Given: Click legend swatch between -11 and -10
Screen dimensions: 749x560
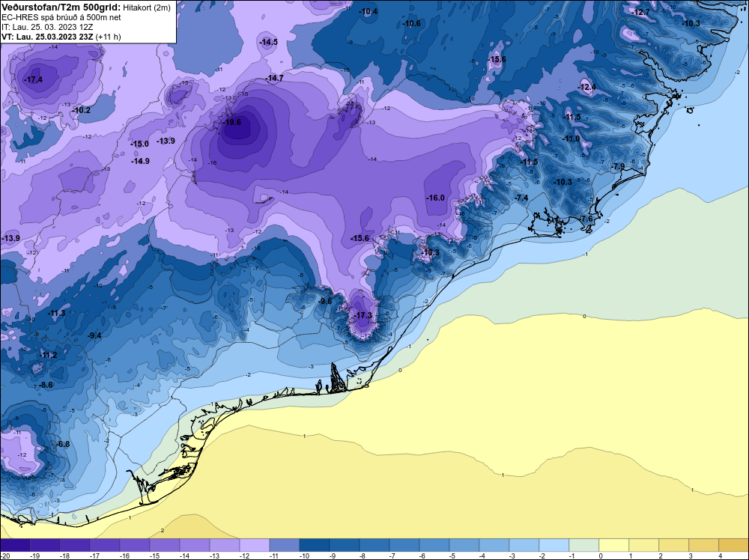Looking at the screenshot, I should (x=284, y=545).
